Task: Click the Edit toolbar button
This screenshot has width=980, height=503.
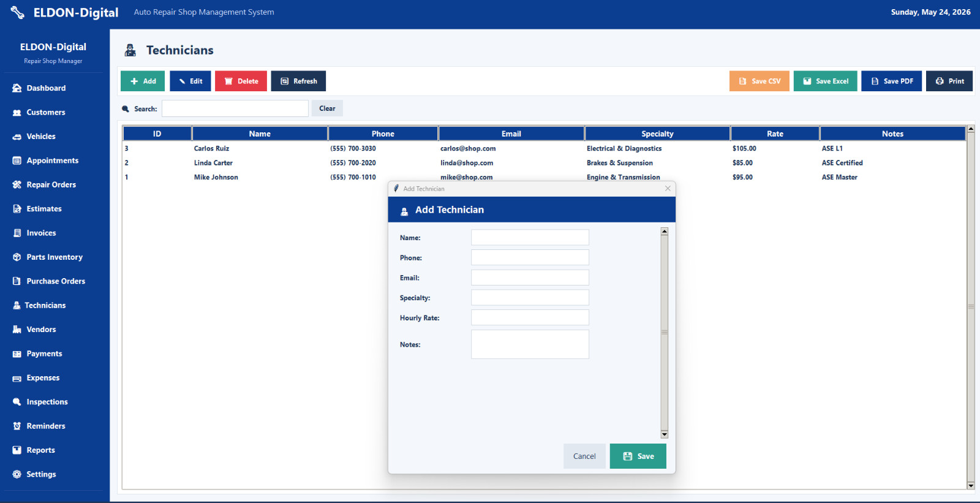Action: [190, 81]
